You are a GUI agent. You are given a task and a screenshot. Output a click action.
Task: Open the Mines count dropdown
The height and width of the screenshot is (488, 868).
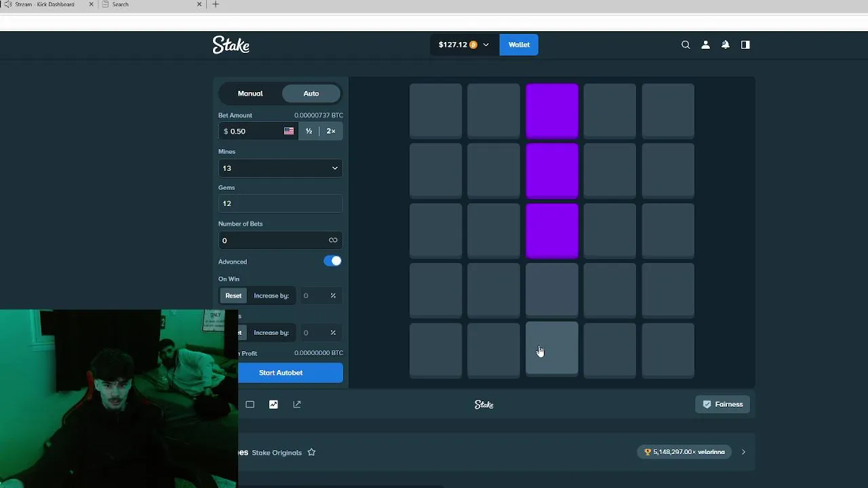tap(280, 168)
